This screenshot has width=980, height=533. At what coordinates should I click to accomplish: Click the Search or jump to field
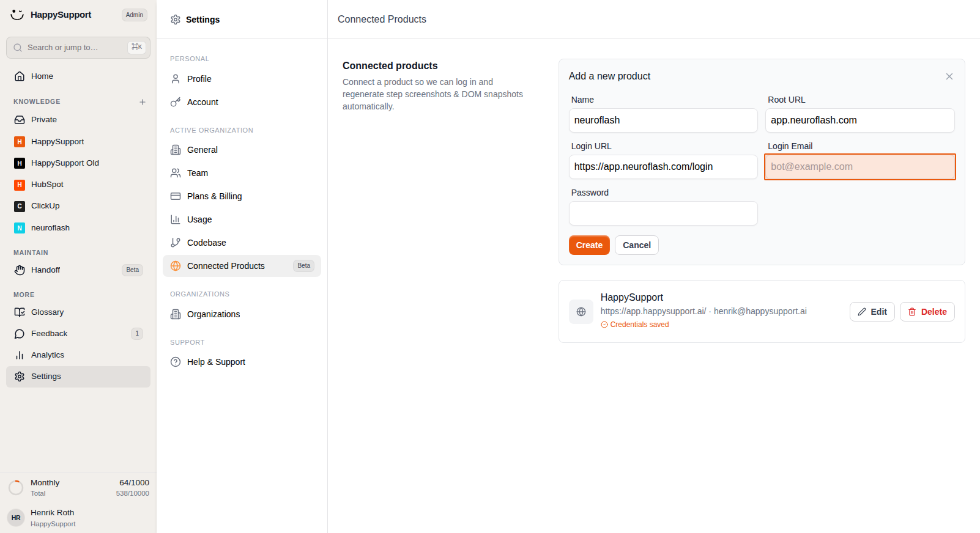[78, 48]
